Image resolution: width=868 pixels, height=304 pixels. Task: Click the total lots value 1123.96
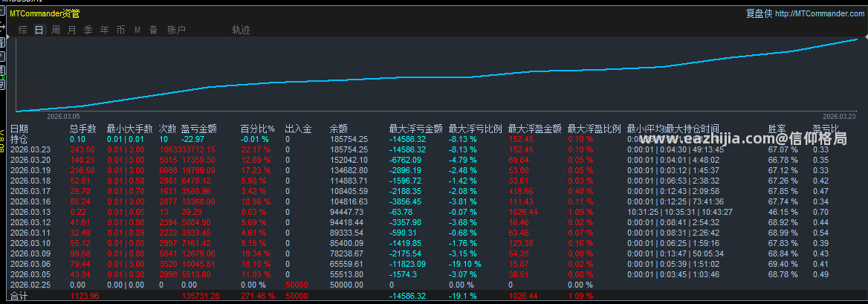pyautogui.click(x=85, y=297)
